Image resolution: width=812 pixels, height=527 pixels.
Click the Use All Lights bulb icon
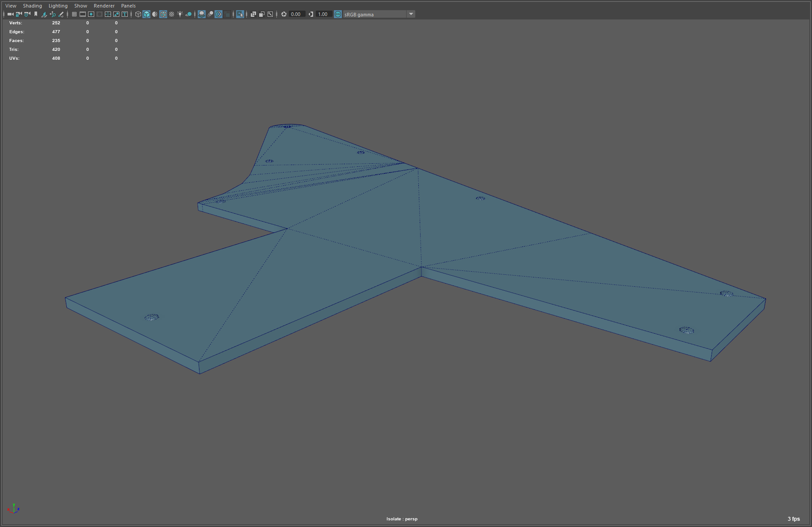pos(180,14)
